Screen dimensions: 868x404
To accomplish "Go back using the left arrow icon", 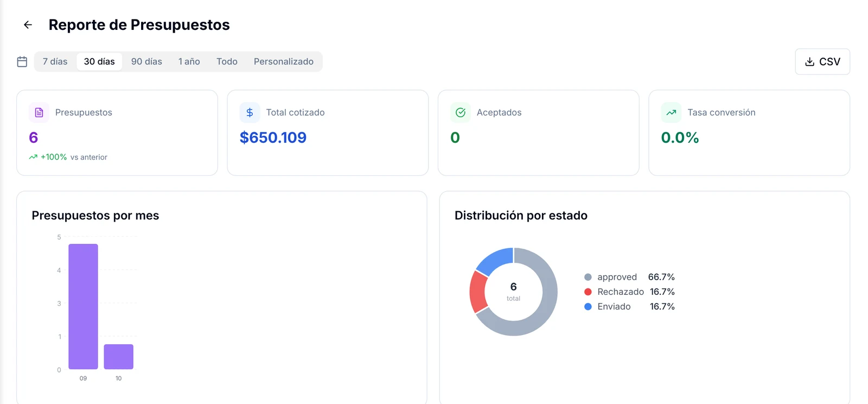I will (x=28, y=25).
